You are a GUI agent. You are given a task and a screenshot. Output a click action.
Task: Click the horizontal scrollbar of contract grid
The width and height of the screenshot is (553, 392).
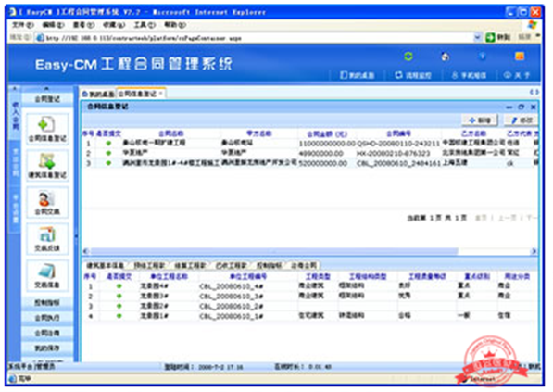pos(273,251)
